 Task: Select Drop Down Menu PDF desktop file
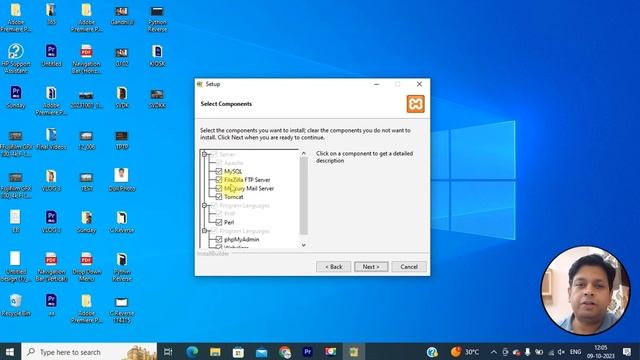[86, 267]
